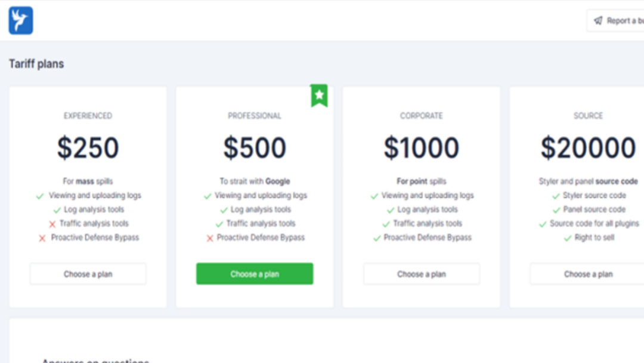The height and width of the screenshot is (363, 644).
Task: Click the blue bird logo icon
Action: 20,20
